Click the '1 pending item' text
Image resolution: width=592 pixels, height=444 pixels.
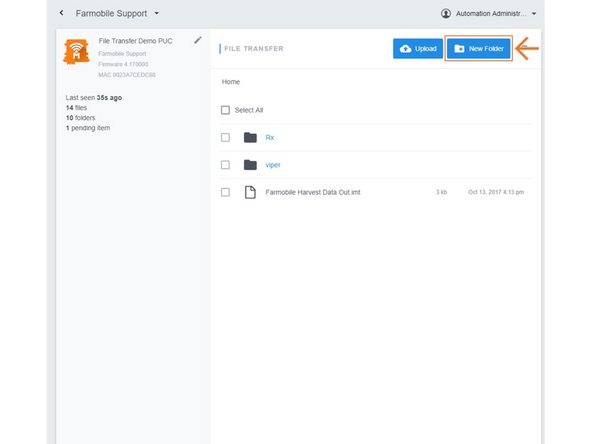[88, 128]
